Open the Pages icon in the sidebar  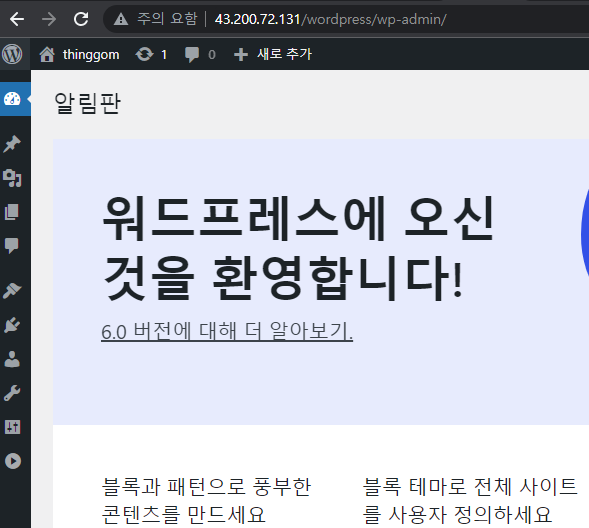pos(12,212)
